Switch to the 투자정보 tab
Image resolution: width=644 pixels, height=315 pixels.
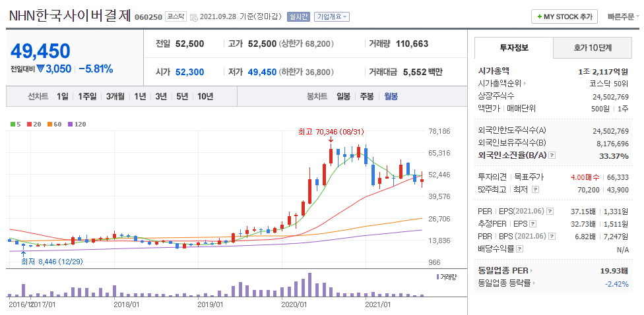(514, 47)
